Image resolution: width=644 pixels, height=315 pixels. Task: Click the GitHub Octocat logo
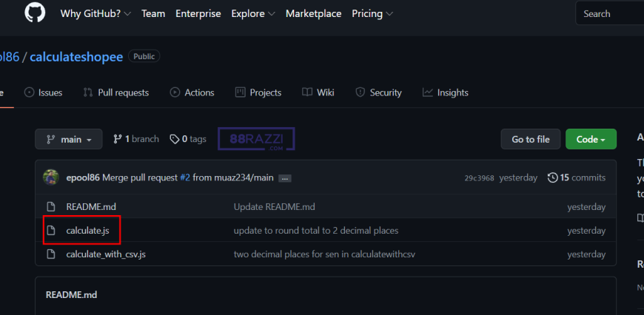(35, 13)
